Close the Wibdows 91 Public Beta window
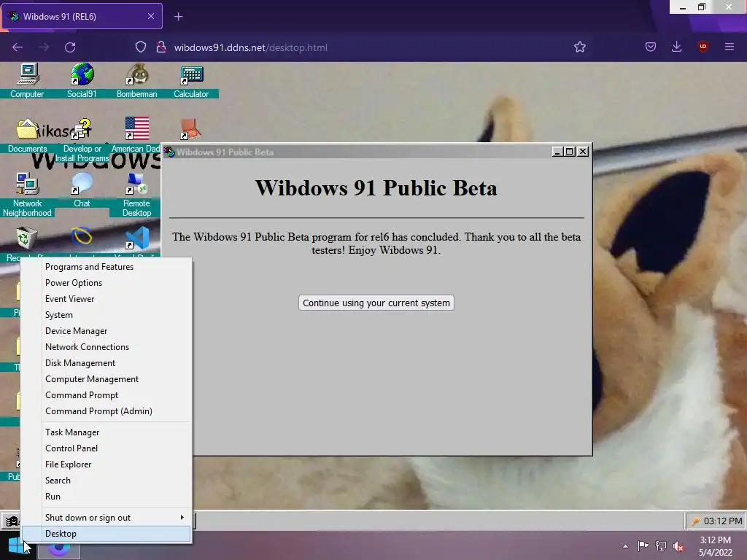This screenshot has width=747, height=560. [x=583, y=152]
